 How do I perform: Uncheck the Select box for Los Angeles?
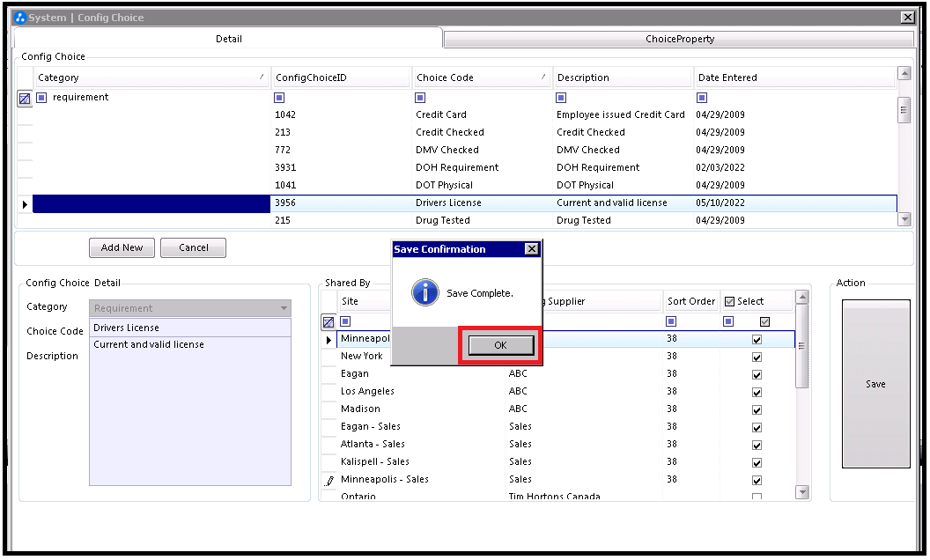(757, 393)
